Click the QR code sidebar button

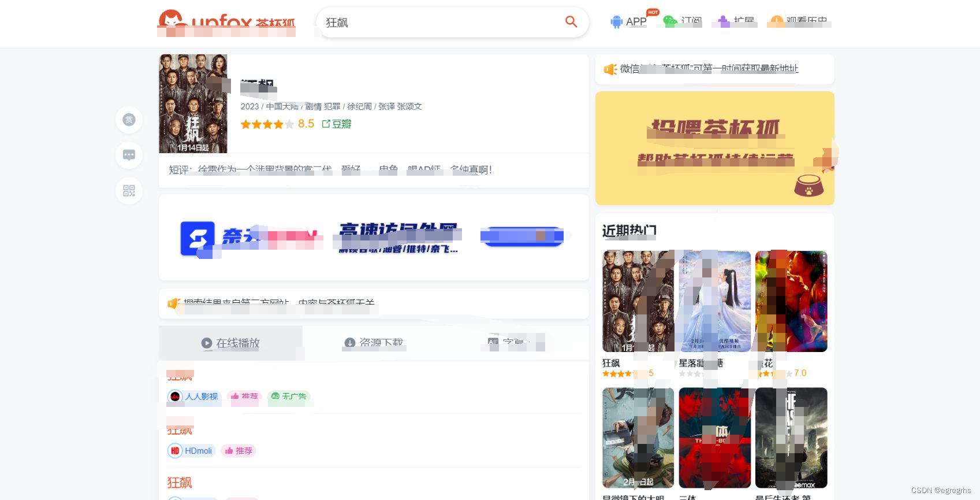pyautogui.click(x=129, y=191)
